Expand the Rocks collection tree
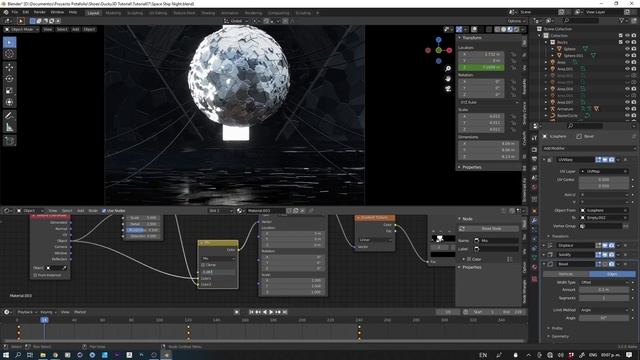This screenshot has height=360, width=640. pyautogui.click(x=546, y=42)
